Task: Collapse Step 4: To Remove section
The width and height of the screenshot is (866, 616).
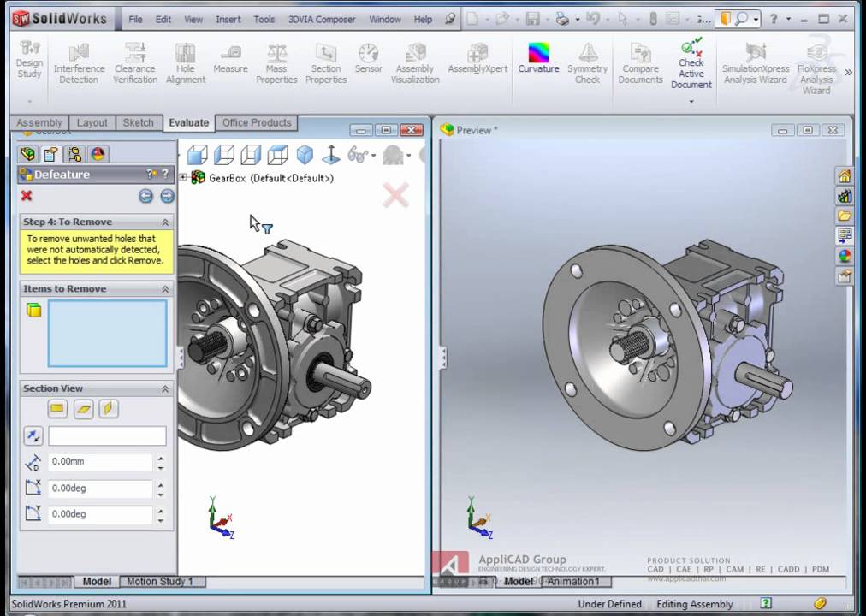Action: [164, 222]
